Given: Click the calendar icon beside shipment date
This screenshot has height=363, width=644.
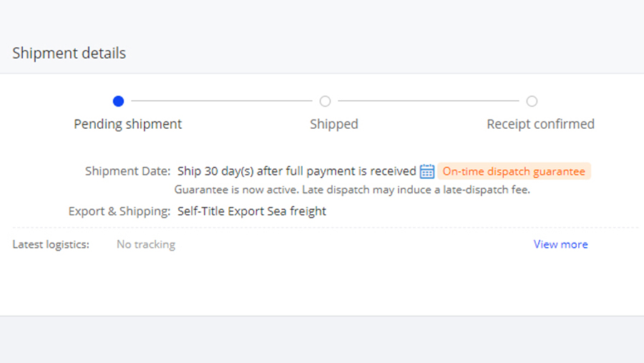Looking at the screenshot, I should 427,171.
